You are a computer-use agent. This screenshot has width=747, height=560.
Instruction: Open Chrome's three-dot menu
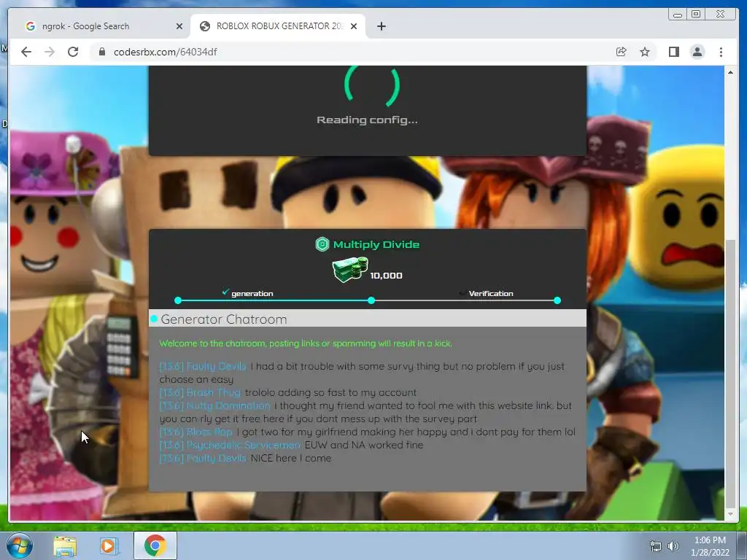pyautogui.click(x=721, y=52)
